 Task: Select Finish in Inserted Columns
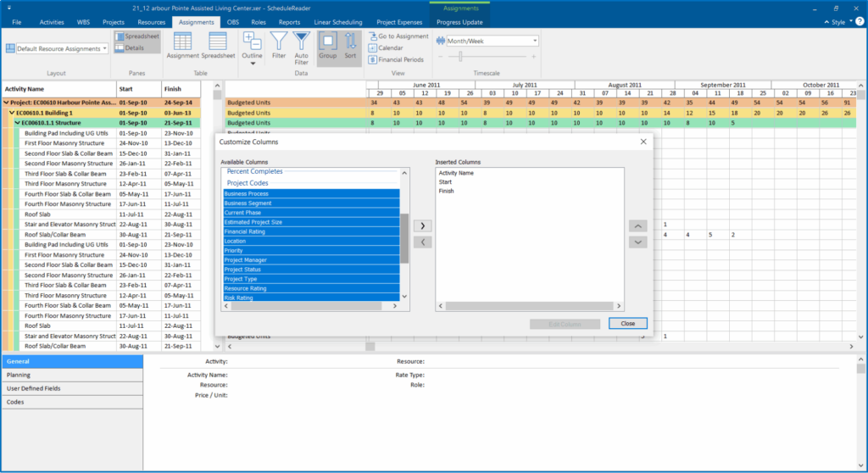[x=446, y=191]
